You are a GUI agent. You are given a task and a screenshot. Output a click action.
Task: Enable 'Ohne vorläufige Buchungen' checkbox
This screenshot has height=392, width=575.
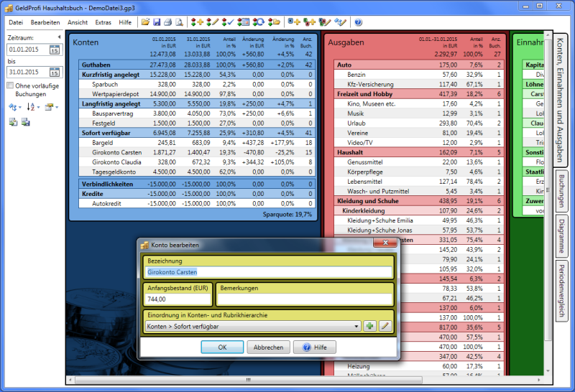click(x=10, y=85)
